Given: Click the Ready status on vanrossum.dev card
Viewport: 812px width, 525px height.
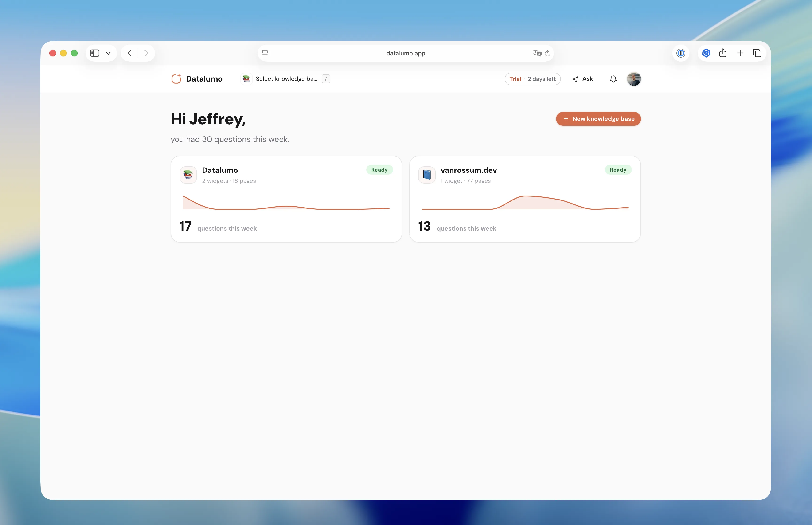Looking at the screenshot, I should pos(618,170).
